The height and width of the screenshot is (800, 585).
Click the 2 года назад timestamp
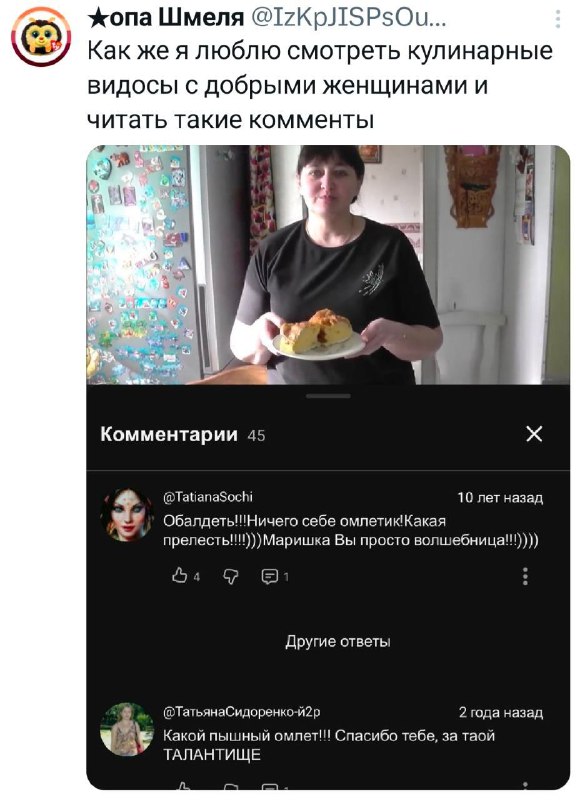(x=500, y=712)
